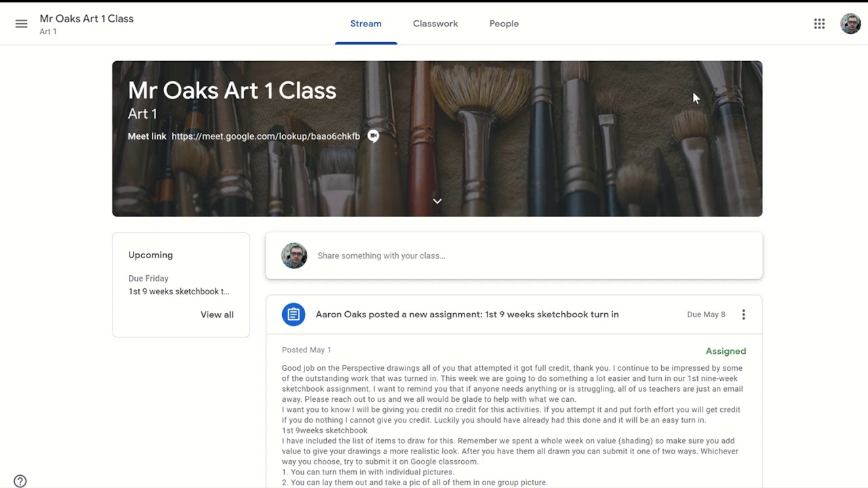This screenshot has height=488, width=868.
Task: Click step 1 individual pictures line
Action: (368, 472)
